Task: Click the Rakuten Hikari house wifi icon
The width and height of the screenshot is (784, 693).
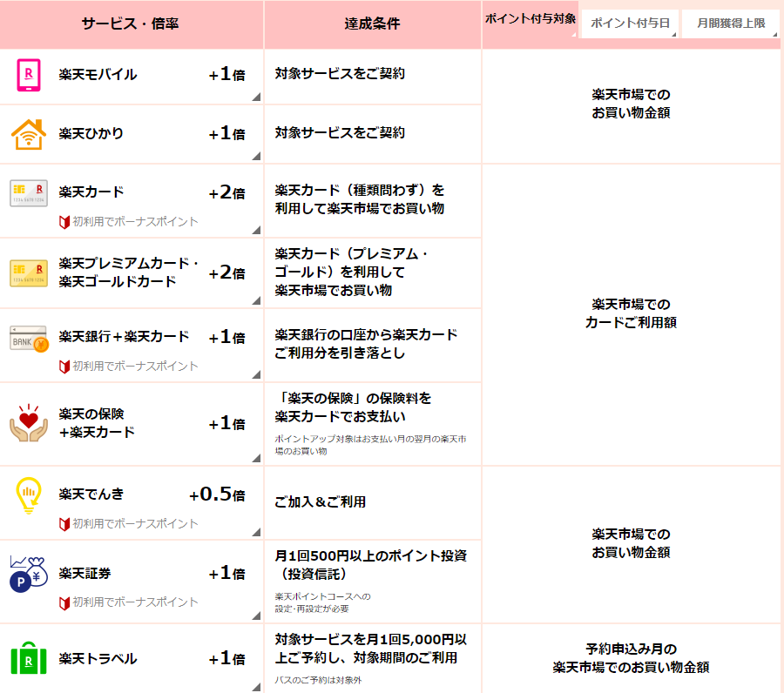Action: [x=29, y=134]
